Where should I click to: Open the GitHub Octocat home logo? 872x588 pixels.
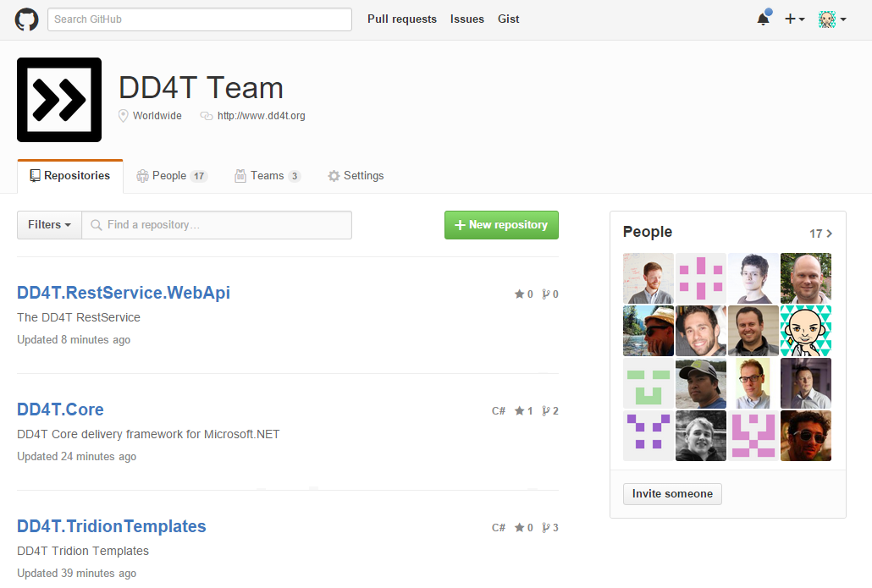[26, 19]
